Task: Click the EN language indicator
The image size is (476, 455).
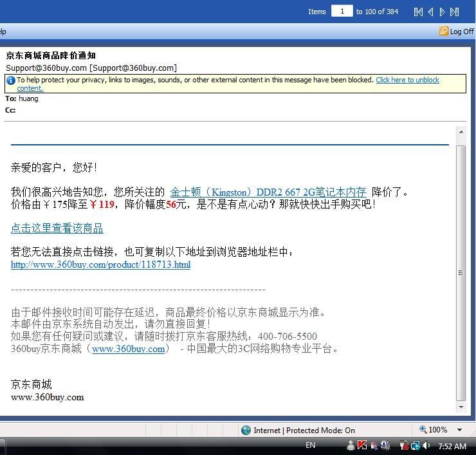Action: click(x=310, y=445)
